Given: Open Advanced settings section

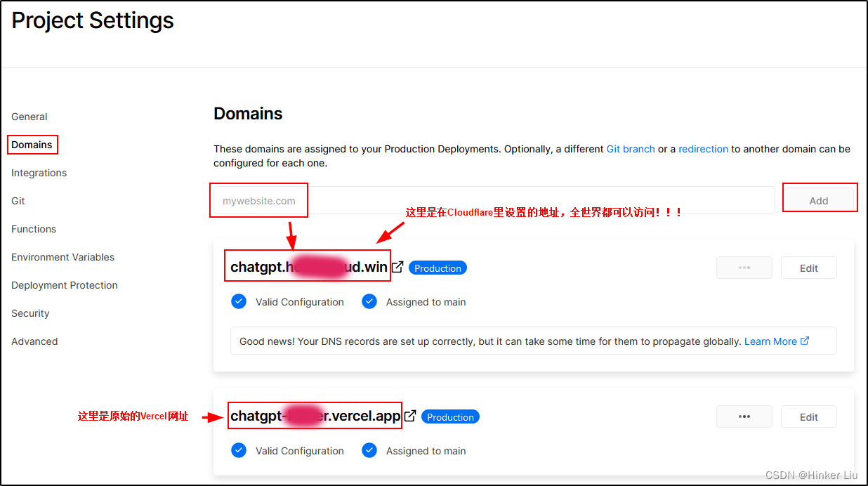Looking at the screenshot, I should coord(34,341).
